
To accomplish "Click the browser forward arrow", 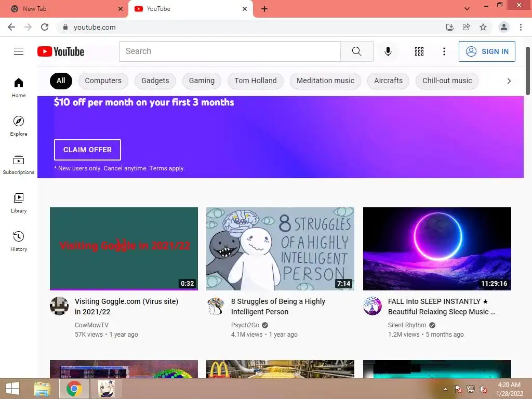I will [x=28, y=27].
